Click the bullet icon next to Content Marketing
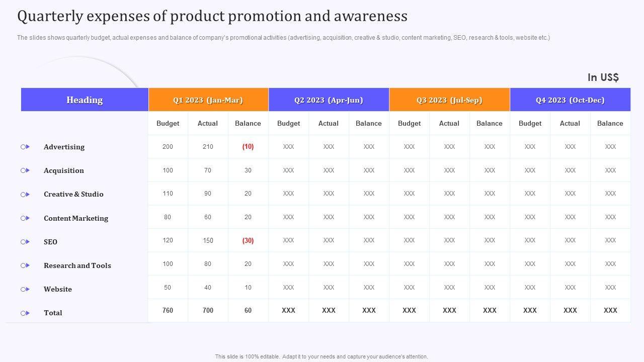This screenshot has height=362, width=644. tap(25, 218)
